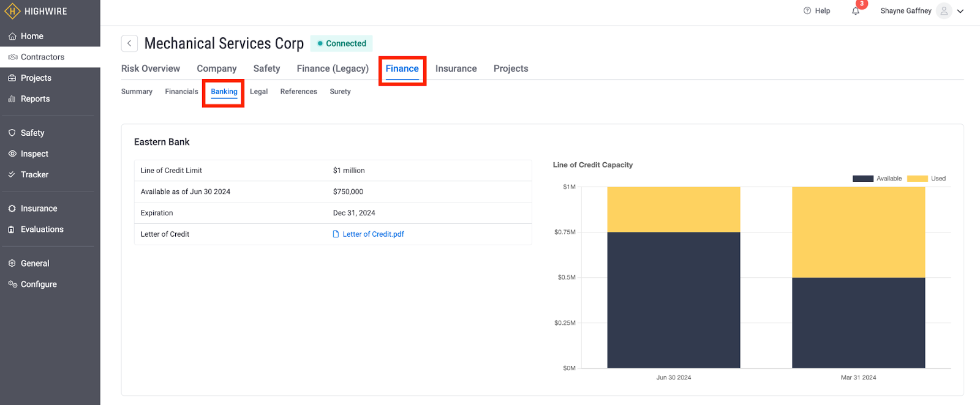Open the notifications bell
980x405 pixels.
point(856,11)
